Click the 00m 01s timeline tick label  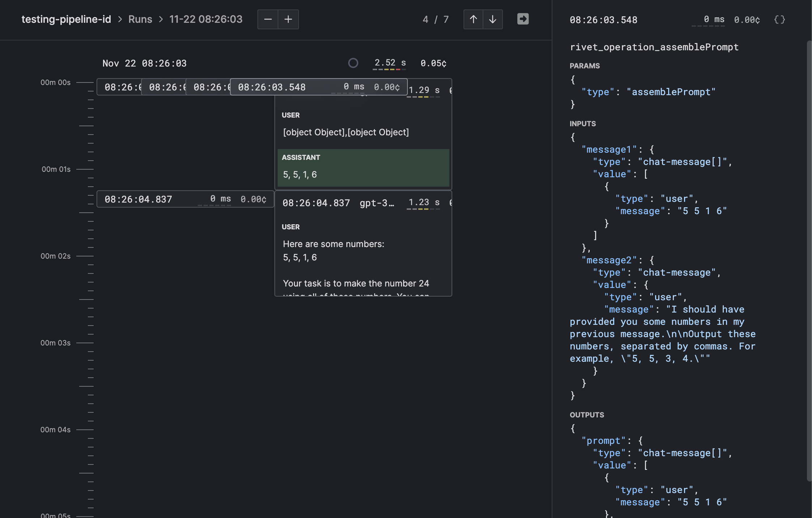(56, 169)
